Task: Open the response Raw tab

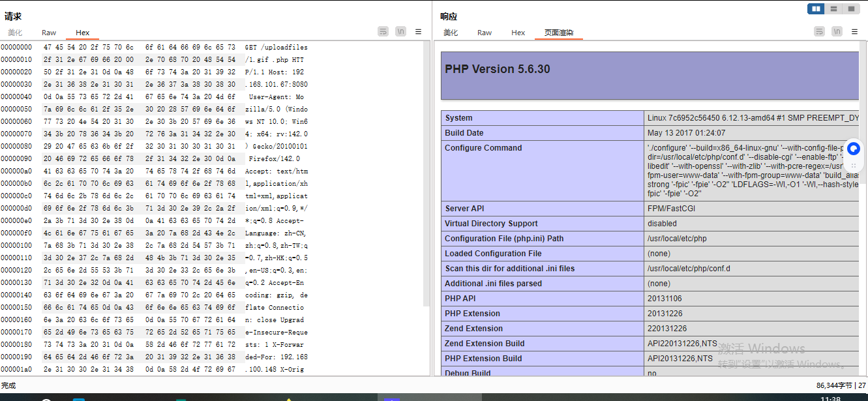Action: [x=485, y=33]
